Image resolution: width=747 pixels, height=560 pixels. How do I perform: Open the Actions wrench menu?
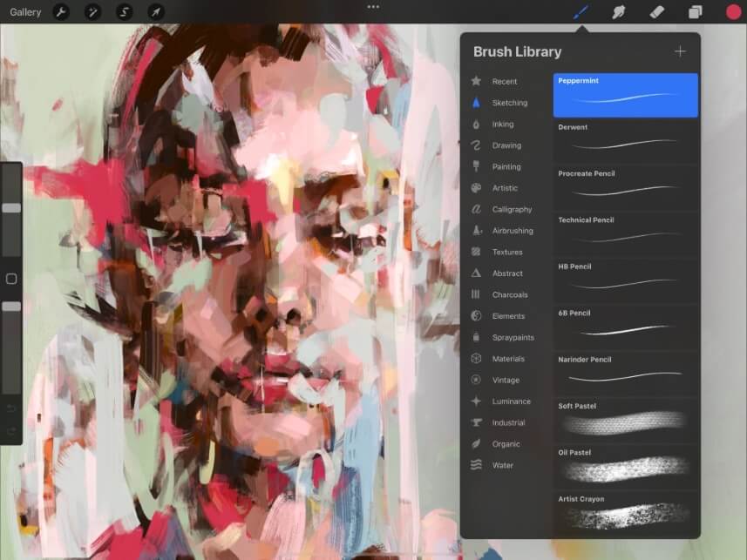click(x=61, y=12)
